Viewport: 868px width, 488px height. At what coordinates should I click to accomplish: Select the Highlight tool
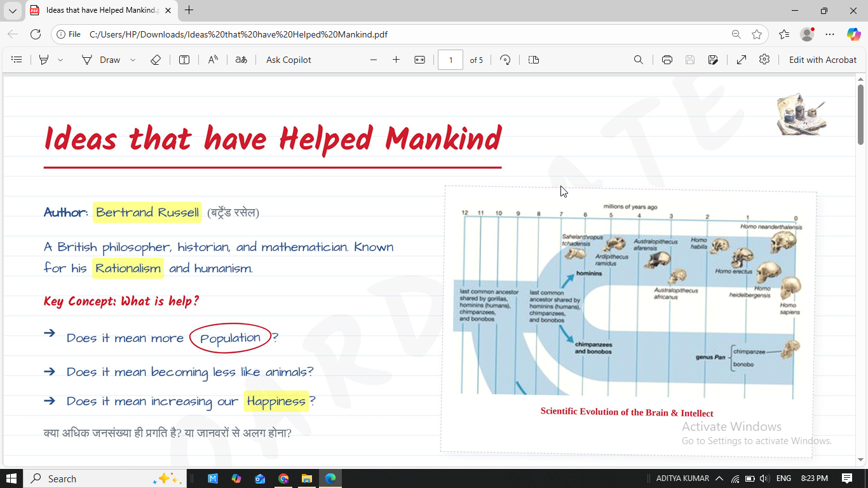point(44,60)
